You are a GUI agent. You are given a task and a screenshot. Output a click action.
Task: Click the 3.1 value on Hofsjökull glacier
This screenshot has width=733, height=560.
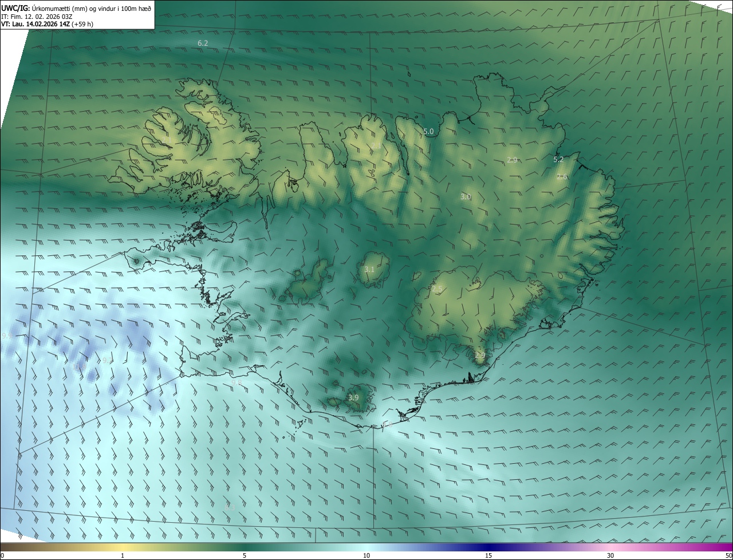369,270
